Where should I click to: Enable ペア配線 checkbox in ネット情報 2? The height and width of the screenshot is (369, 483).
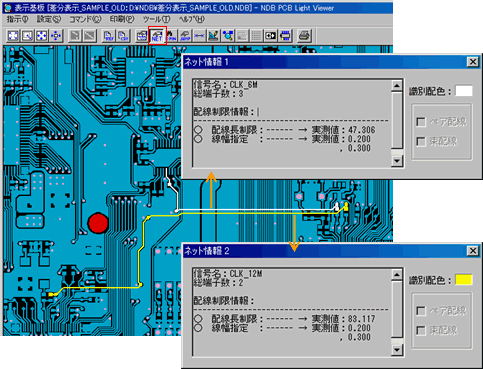point(421,311)
